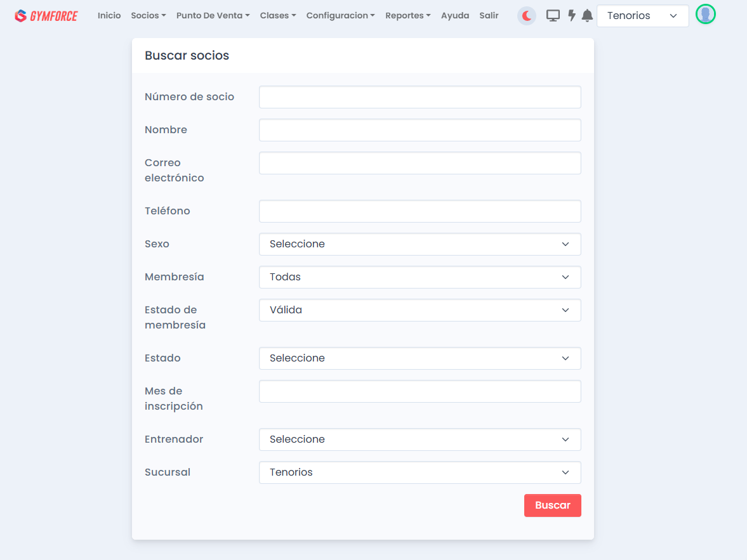Open the Tenorios branch selector in header
Image resolution: width=747 pixels, height=560 pixels.
click(642, 16)
